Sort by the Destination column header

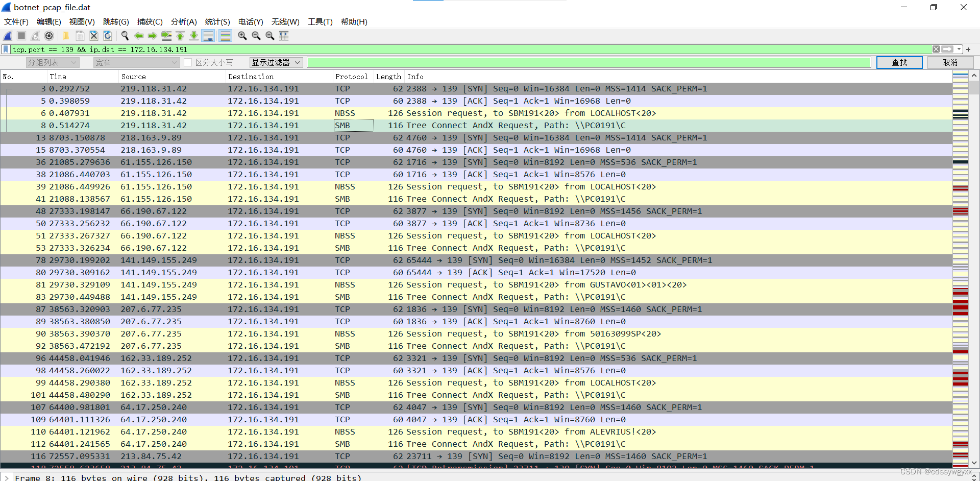point(279,77)
